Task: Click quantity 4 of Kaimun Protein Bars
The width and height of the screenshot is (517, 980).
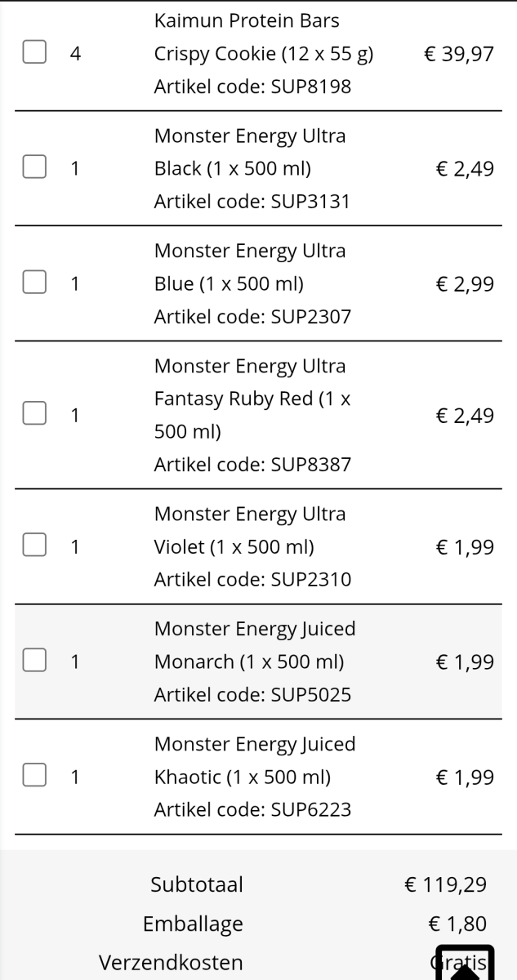Action: [x=75, y=54]
